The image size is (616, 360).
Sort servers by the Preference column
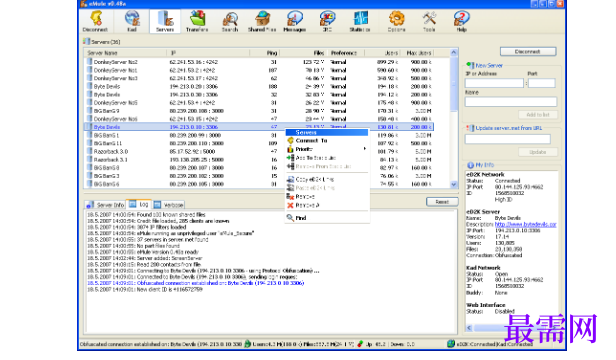click(345, 53)
